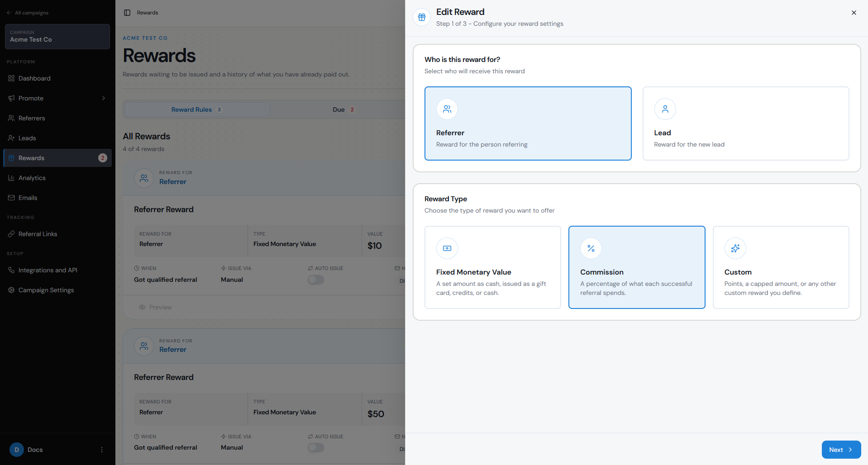Open Analytics in the sidebar
The width and height of the screenshot is (868, 465).
(57, 178)
